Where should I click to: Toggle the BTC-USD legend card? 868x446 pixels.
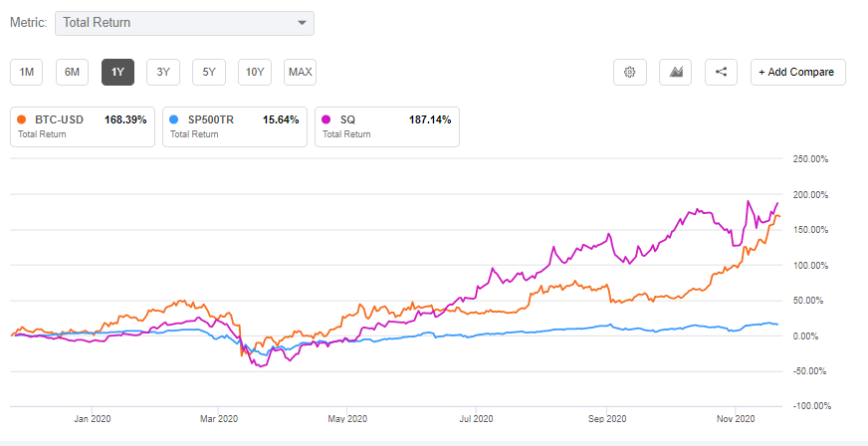tap(83, 126)
